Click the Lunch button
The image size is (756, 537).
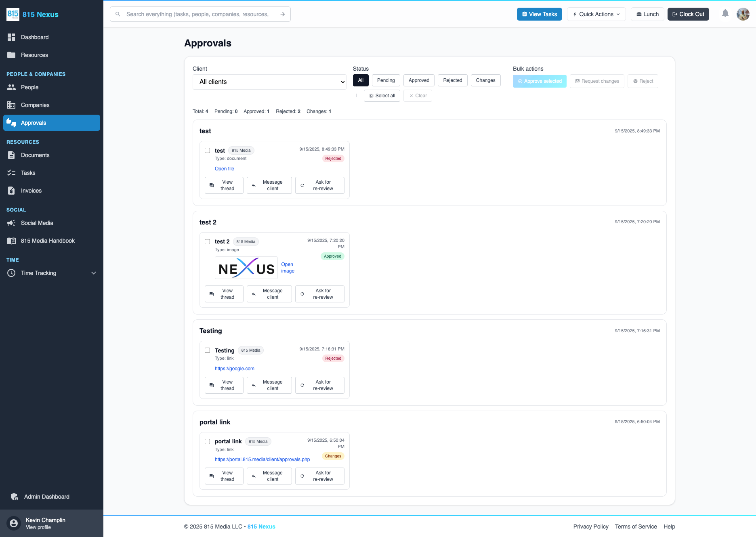(x=647, y=14)
